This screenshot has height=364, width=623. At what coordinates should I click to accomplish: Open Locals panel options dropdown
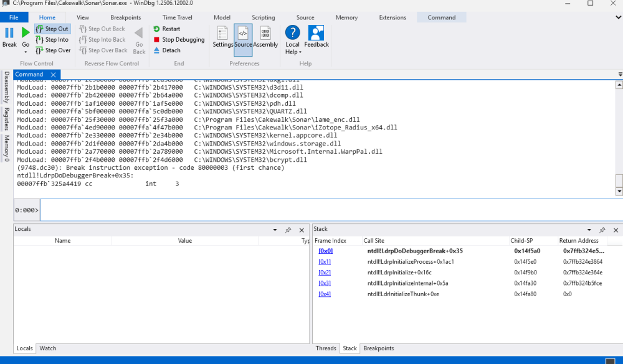point(275,230)
